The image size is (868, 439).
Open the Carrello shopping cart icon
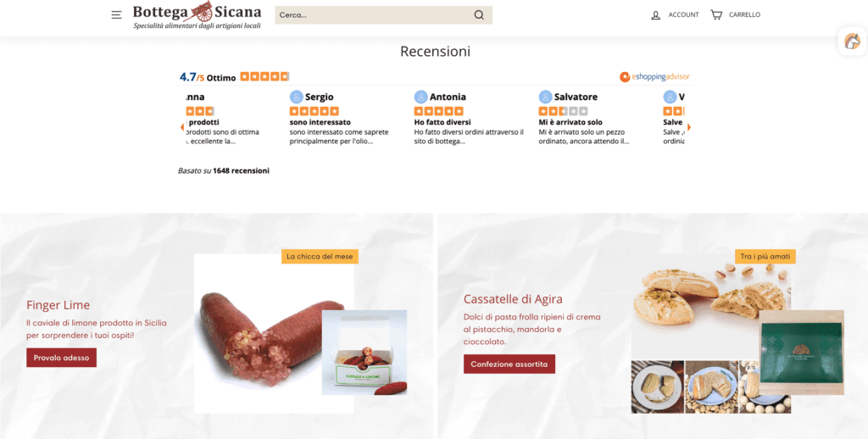coord(716,15)
